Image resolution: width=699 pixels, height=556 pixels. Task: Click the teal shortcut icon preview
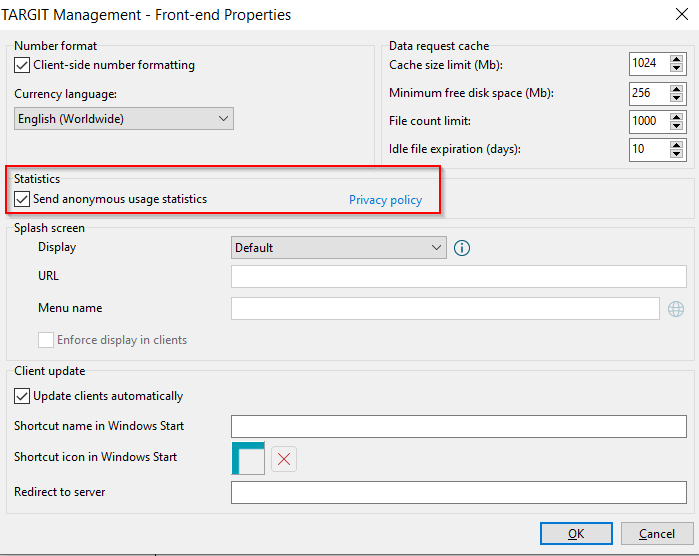coord(248,458)
